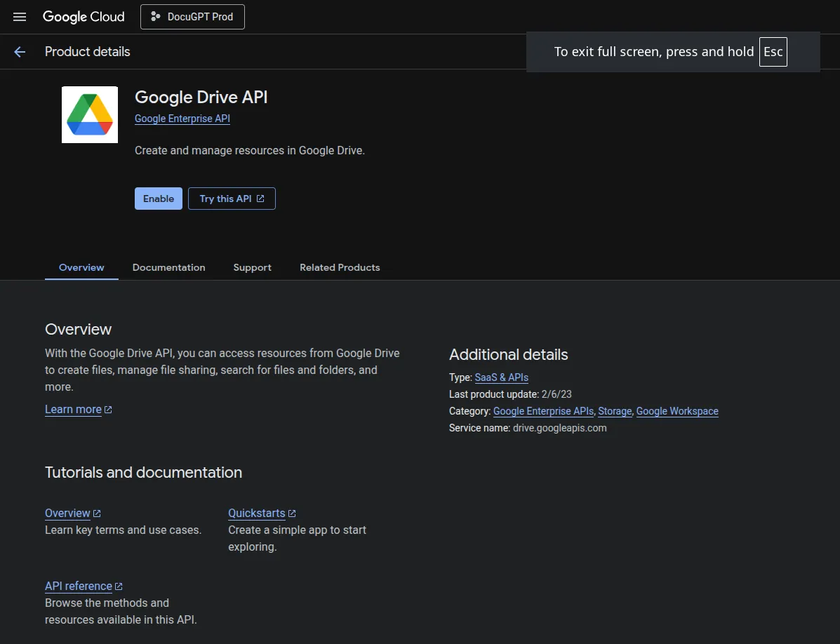Open the Storage category link
This screenshot has height=644, width=840.
(615, 411)
